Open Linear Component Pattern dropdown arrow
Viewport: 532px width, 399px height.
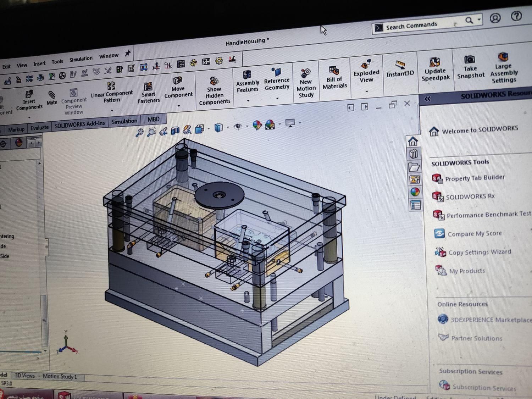coord(112,110)
